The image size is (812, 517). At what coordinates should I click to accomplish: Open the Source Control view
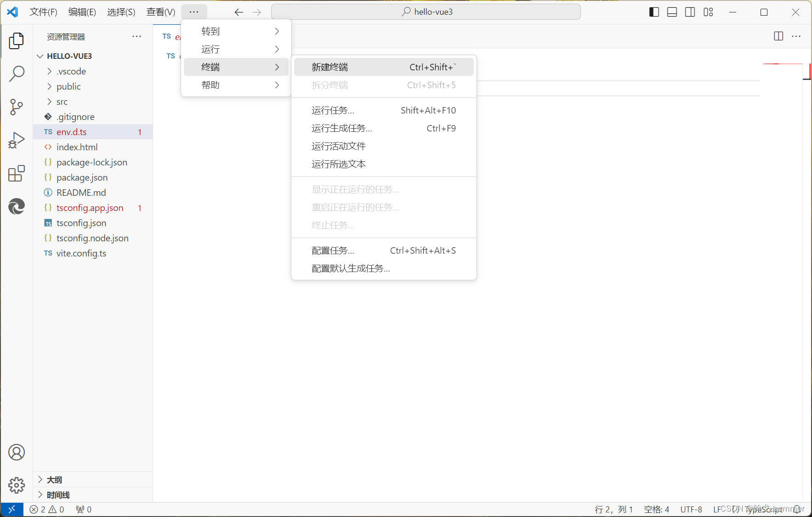click(x=17, y=107)
